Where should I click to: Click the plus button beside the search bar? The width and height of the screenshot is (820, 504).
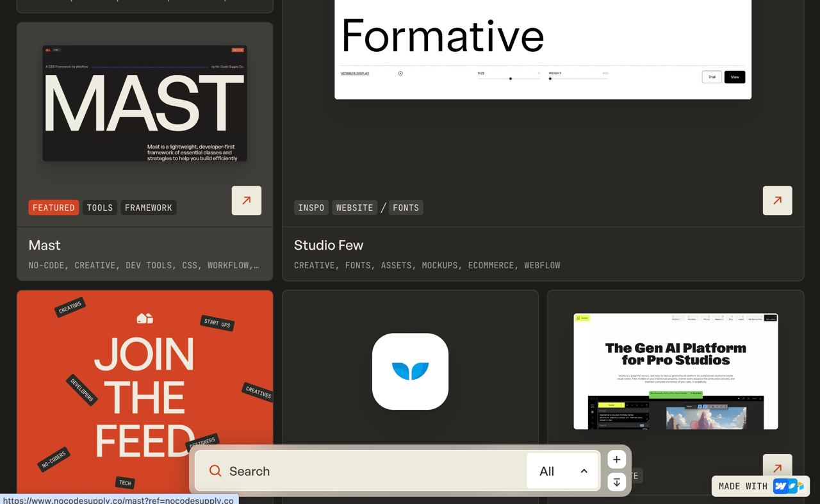pos(616,459)
